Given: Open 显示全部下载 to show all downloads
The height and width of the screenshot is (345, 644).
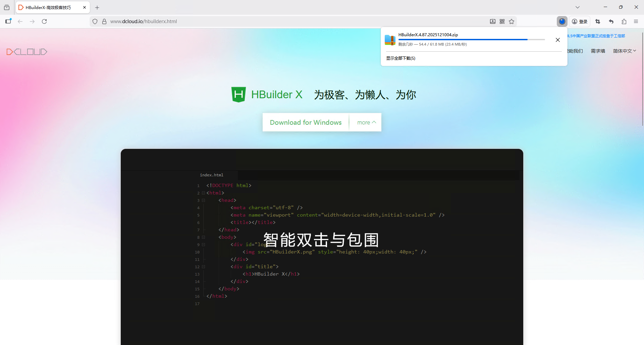Looking at the screenshot, I should point(401,58).
